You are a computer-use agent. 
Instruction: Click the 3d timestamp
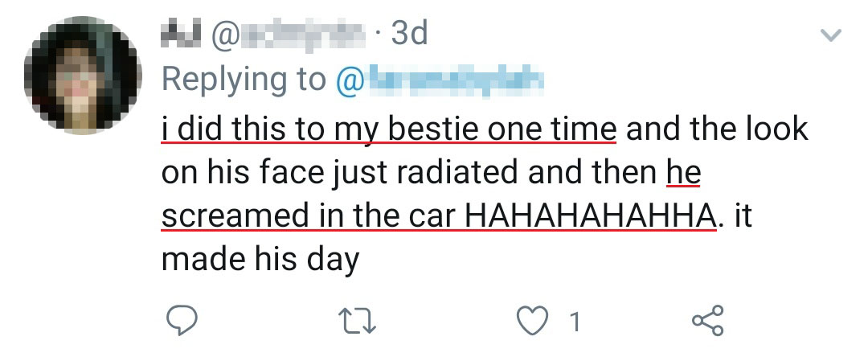408,35
